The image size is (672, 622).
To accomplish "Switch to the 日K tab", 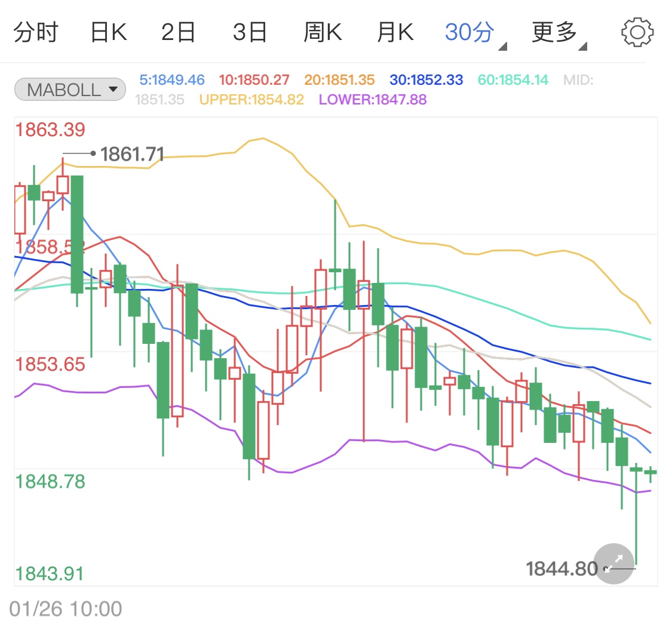I will pos(109,32).
